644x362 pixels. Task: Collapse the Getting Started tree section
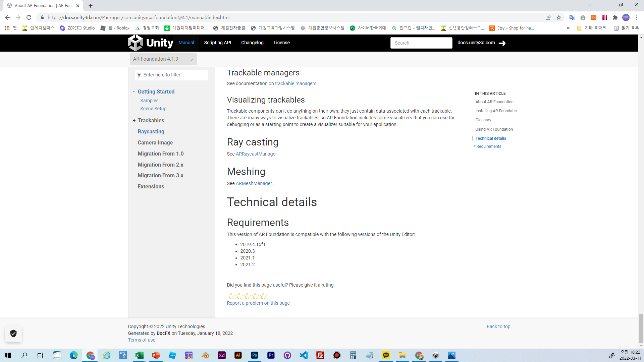133,92
